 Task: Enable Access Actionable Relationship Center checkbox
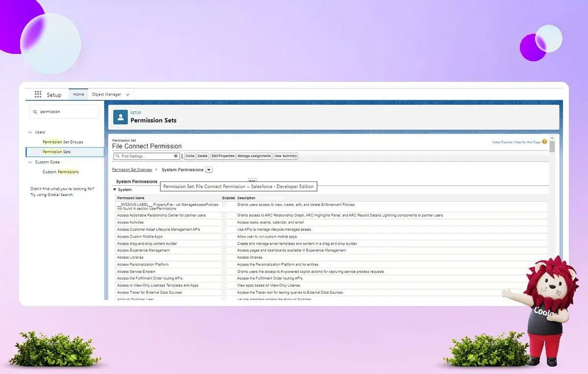coord(224,215)
